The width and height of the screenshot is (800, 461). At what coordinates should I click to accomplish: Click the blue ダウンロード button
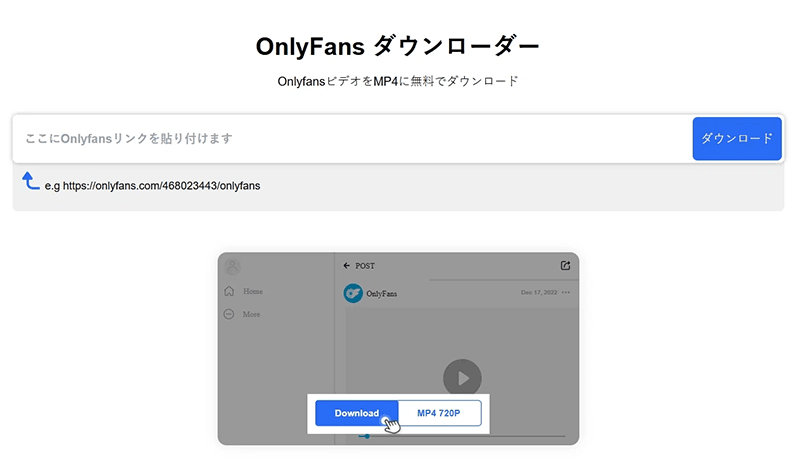[737, 139]
